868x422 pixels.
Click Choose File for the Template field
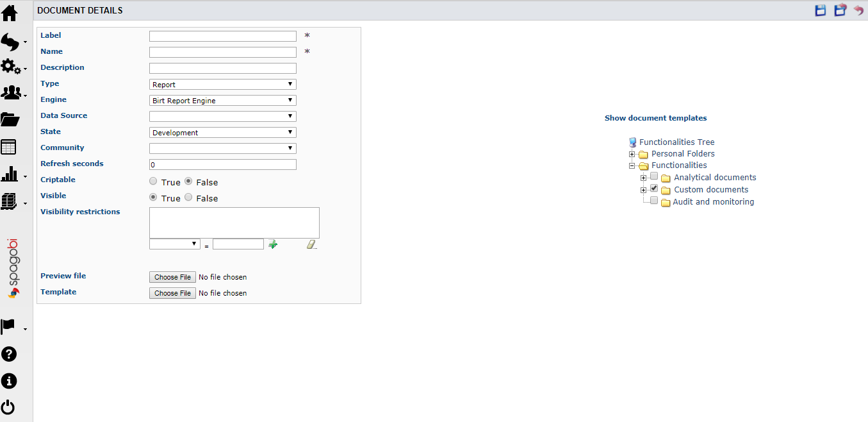tap(172, 292)
